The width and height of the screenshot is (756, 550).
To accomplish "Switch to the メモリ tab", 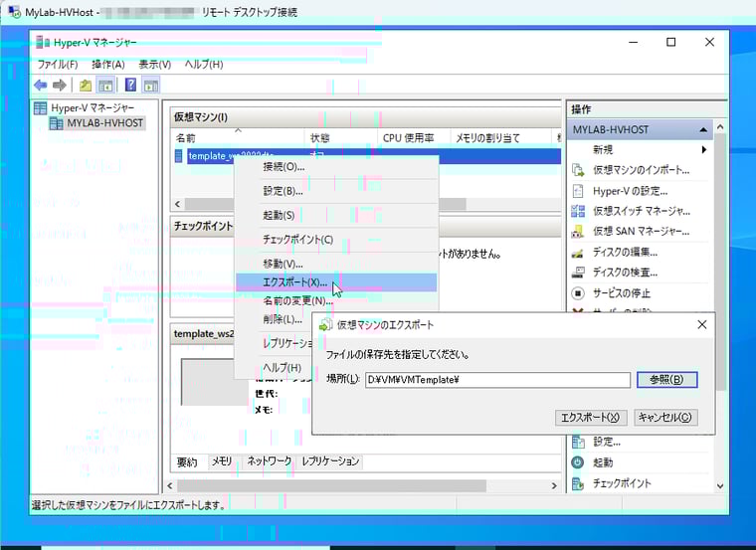I will click(x=222, y=461).
